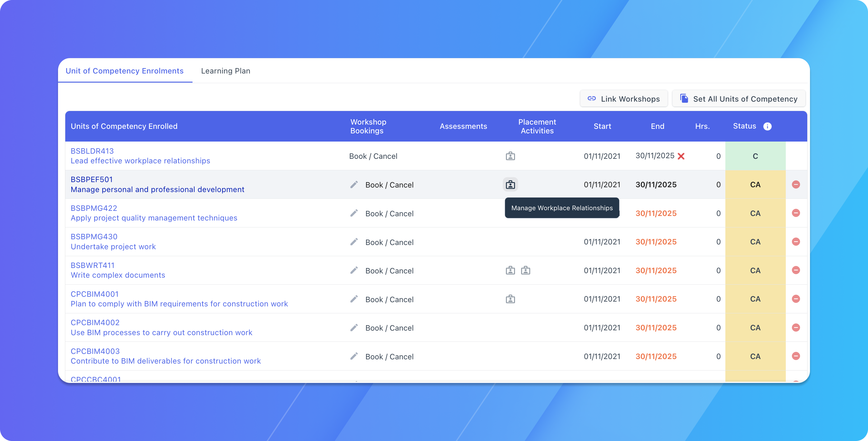Click the green C status cell for BSBLDR413

point(756,156)
